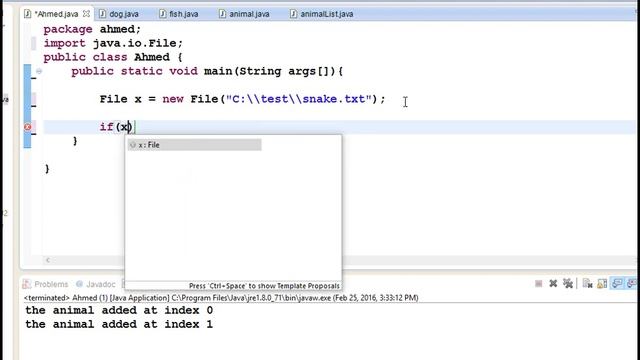This screenshot has width=640, height=360.
Task: Clear the console output
Action: 587,284
